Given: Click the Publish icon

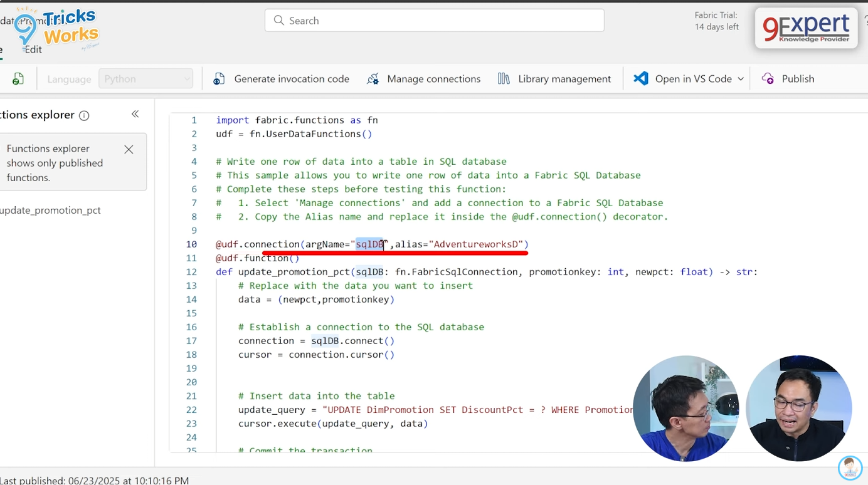Looking at the screenshot, I should click(768, 78).
